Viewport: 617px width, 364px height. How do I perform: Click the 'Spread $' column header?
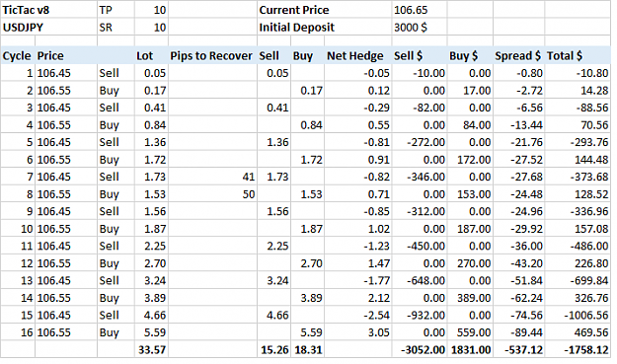pyautogui.click(x=518, y=56)
